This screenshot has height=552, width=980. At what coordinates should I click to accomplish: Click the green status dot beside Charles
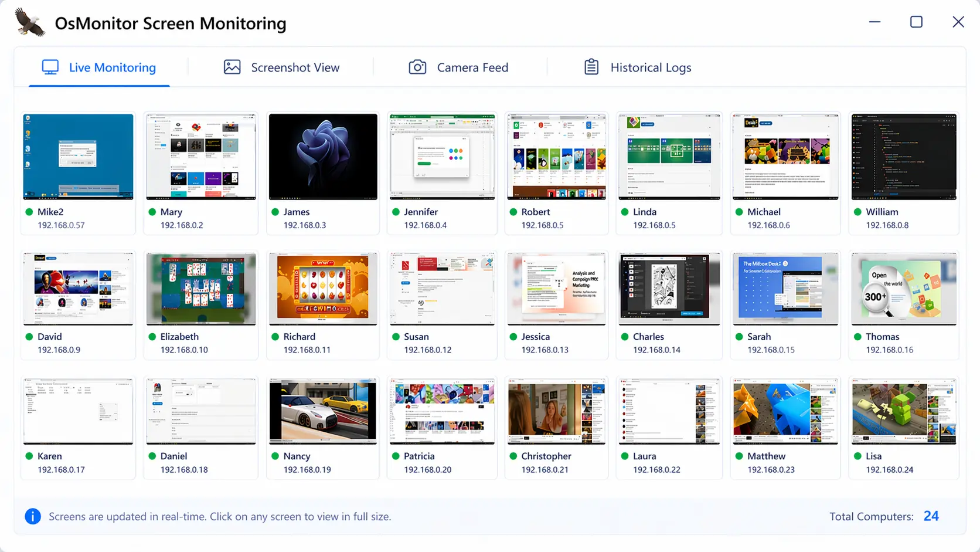[x=625, y=337]
